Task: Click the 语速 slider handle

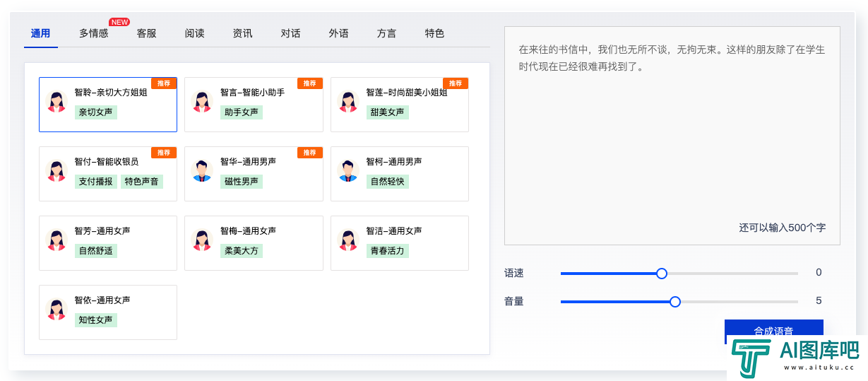Action: click(662, 274)
